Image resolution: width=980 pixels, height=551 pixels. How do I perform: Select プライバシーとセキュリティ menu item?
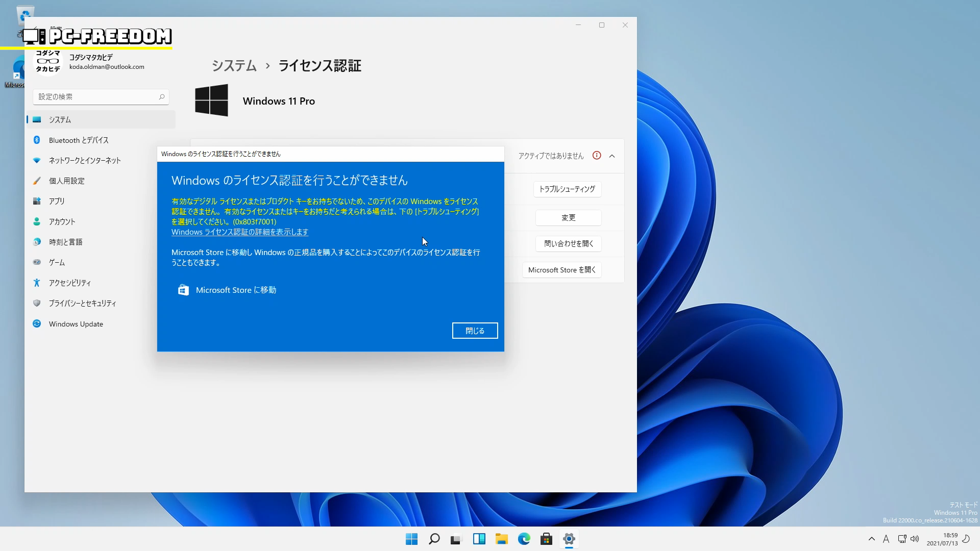coord(82,304)
